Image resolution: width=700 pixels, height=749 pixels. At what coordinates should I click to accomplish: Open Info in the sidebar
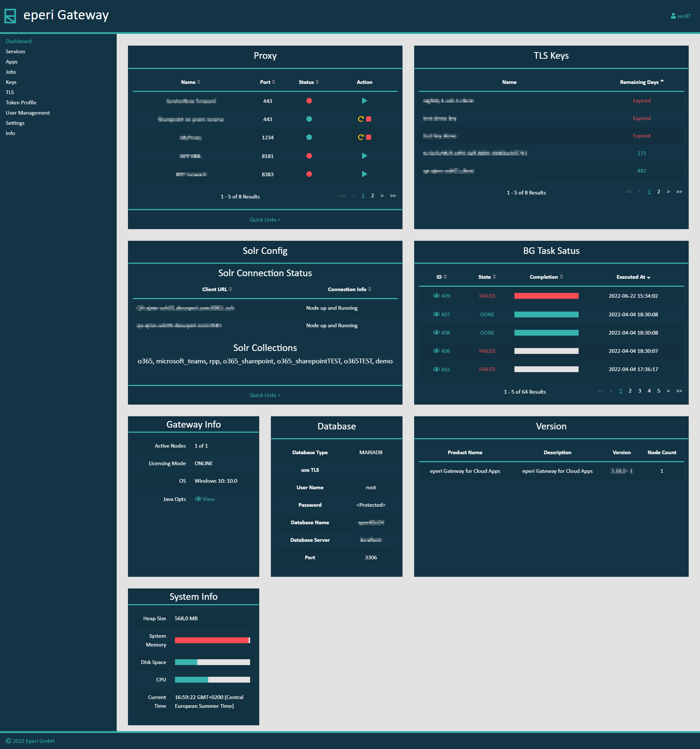(x=11, y=133)
